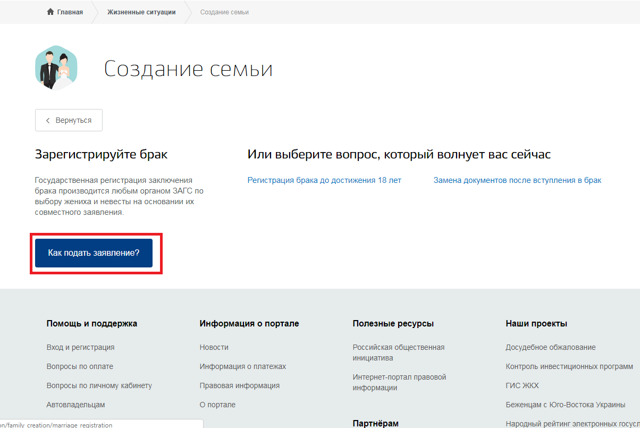Viewport: 640px width, 428px height.
Task: Select the Создание семьи breadcrumb item
Action: (x=224, y=12)
